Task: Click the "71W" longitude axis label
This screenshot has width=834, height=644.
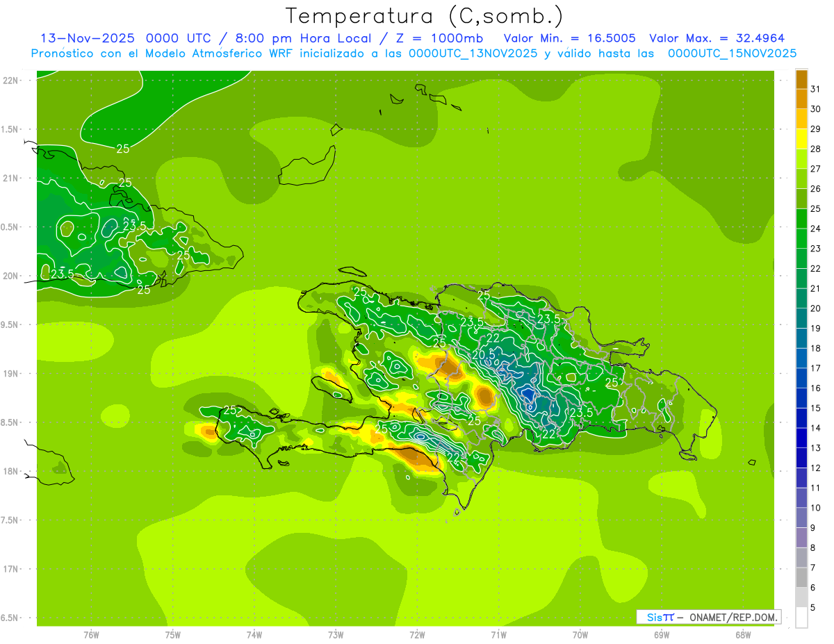Action: 498,635
